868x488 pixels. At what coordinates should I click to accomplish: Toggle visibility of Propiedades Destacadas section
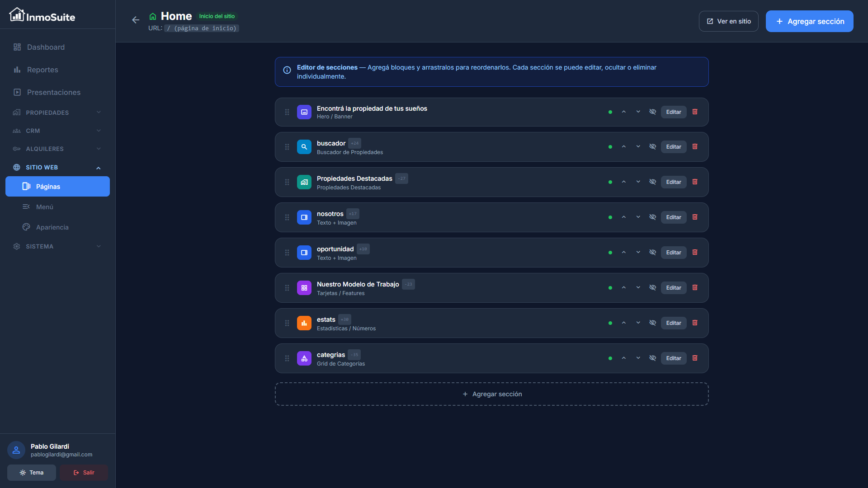click(652, 182)
